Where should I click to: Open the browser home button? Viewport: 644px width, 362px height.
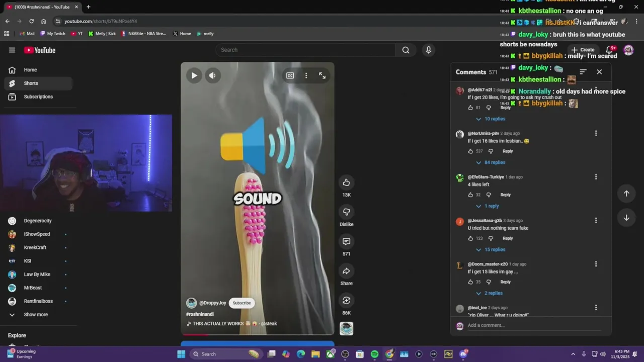click(x=43, y=21)
